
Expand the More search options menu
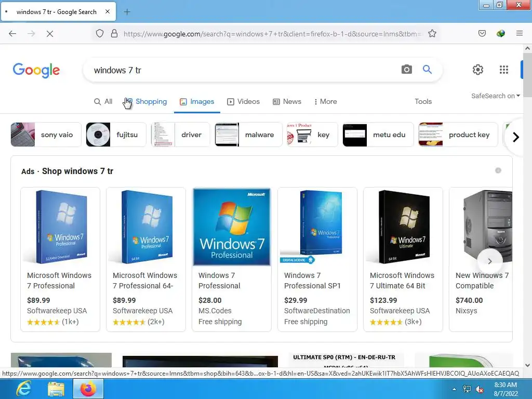(325, 101)
